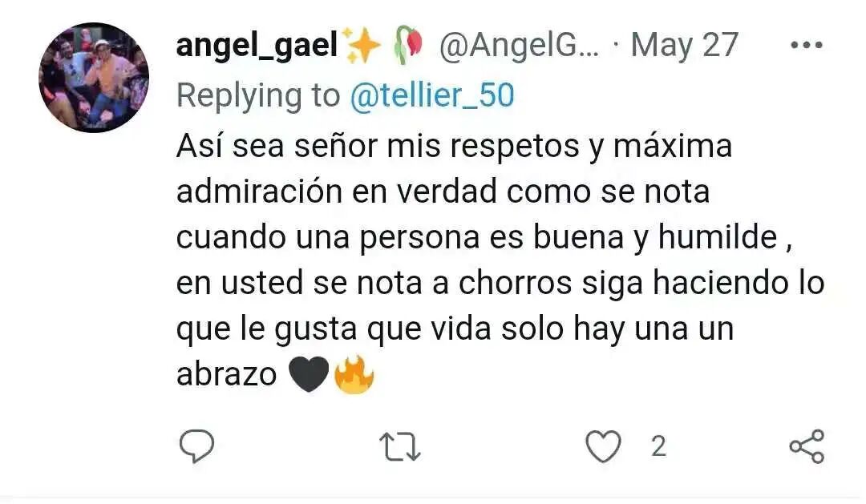Retweet this post using the arrows icon
866x504 pixels.
click(x=400, y=446)
